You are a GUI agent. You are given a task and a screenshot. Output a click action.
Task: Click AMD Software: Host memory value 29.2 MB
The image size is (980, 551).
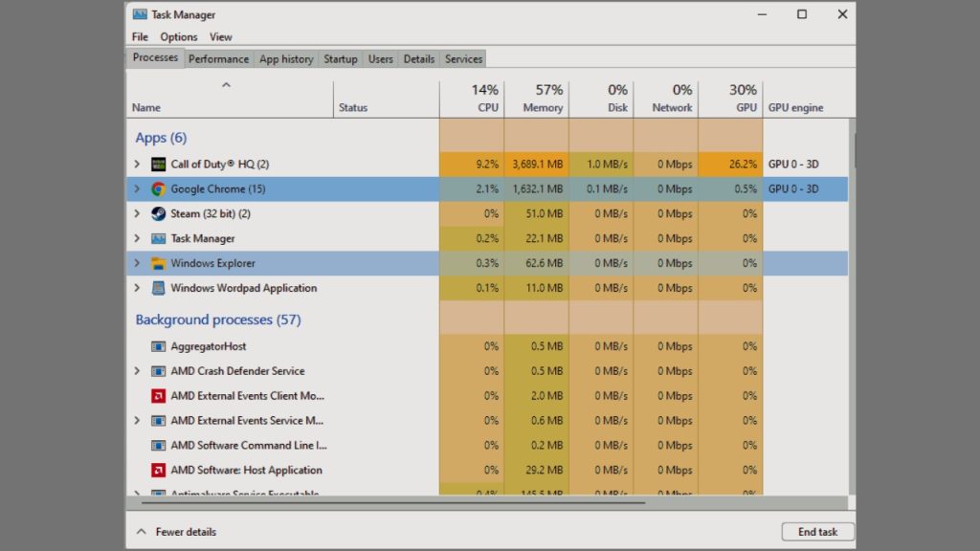coord(544,470)
